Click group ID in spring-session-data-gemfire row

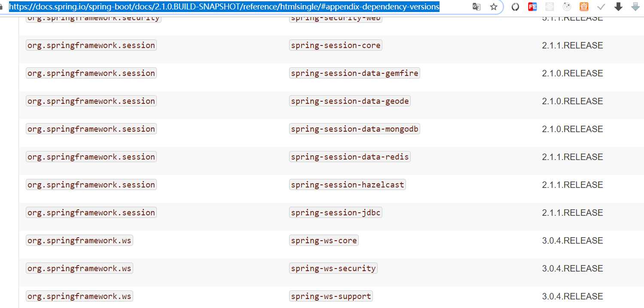91,73
